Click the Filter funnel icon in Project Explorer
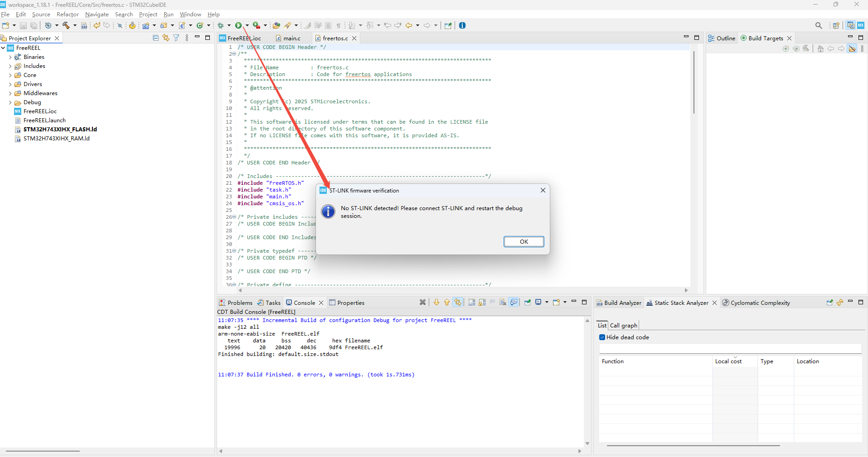Screen dimensions: 868x457 [176, 38]
